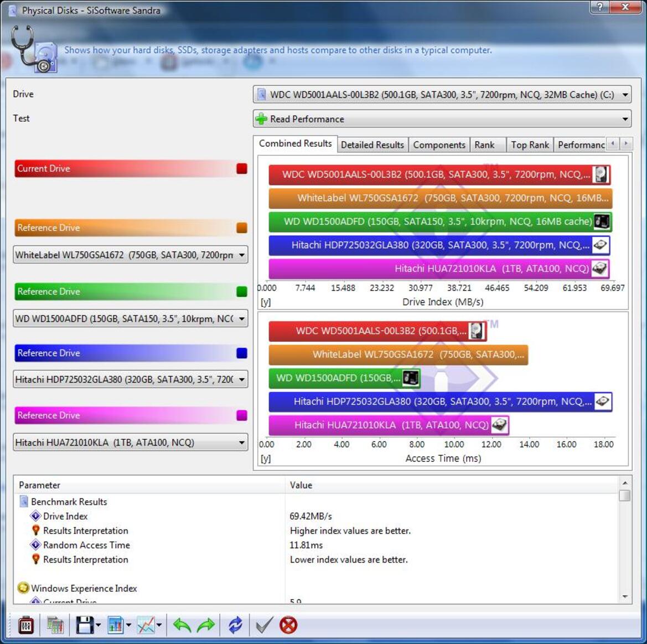Click the floppy disk save icon
Image resolution: width=647 pixels, height=644 pixels.
coord(85,625)
